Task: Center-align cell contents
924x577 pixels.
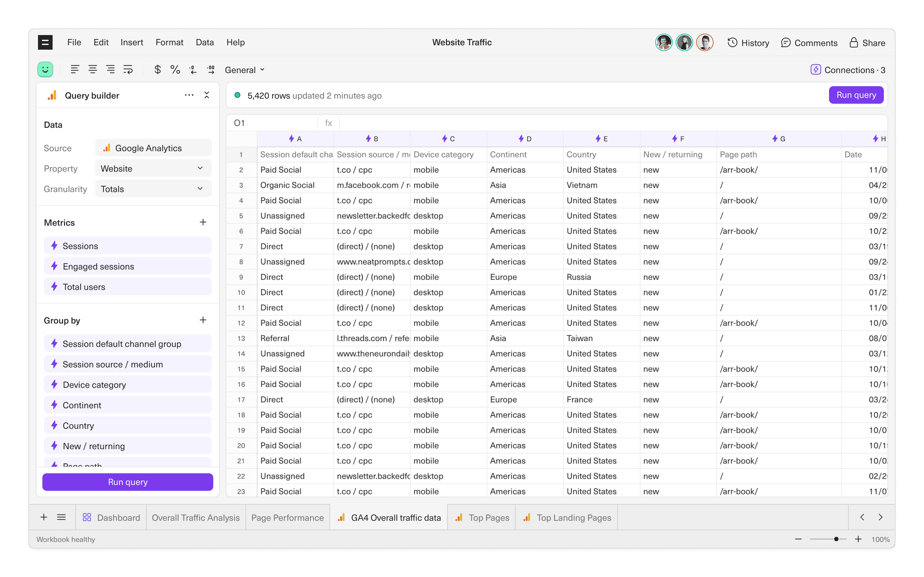Action: coord(93,69)
